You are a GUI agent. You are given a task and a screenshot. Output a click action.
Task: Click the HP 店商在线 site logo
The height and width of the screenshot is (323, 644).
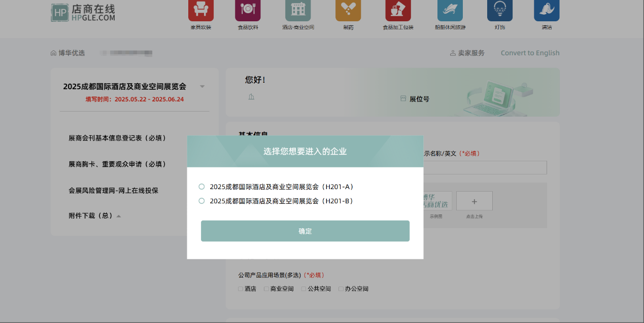coord(83,13)
